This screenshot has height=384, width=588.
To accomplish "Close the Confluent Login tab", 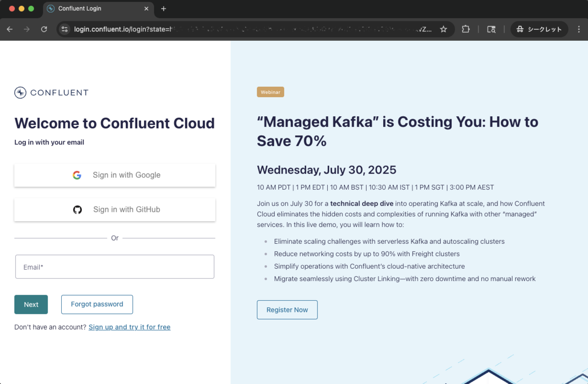I will [x=147, y=9].
